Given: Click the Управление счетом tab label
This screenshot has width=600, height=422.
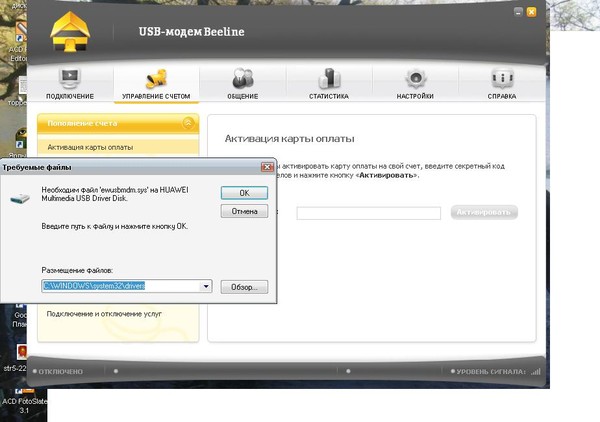Looking at the screenshot, I should coord(156,96).
